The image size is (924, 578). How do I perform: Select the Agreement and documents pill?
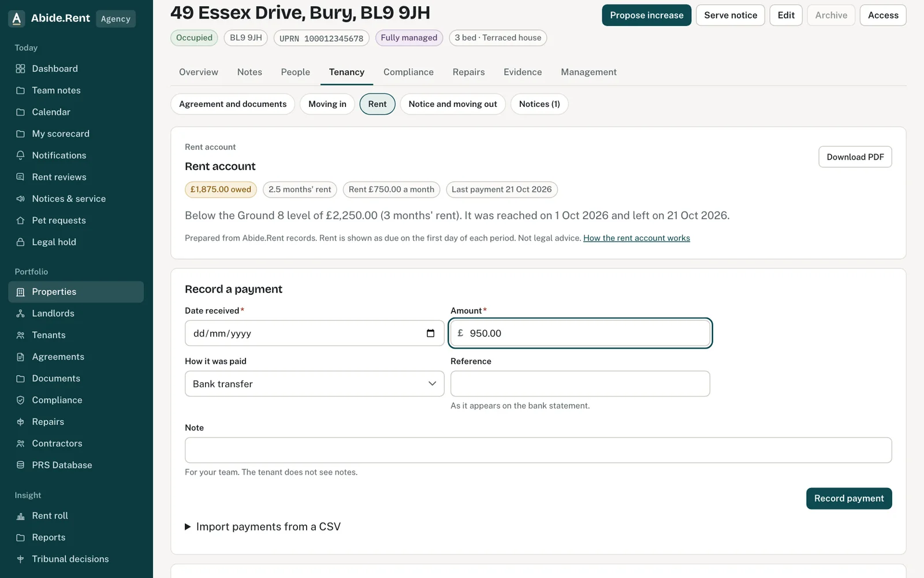[233, 104]
